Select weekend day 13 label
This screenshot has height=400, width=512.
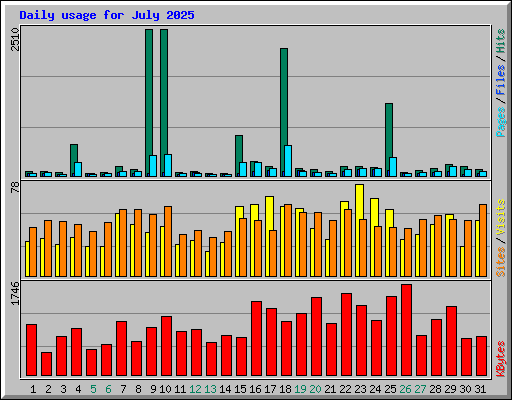[210, 389]
